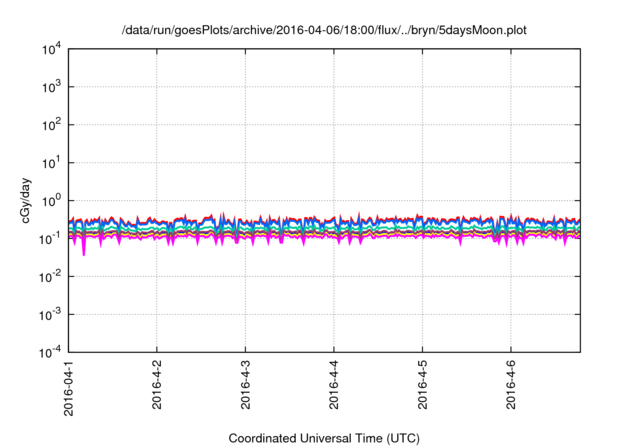Click the 10^3 y-axis tick label
Image resolution: width=640 pixels, height=448 pixels.
[52, 86]
